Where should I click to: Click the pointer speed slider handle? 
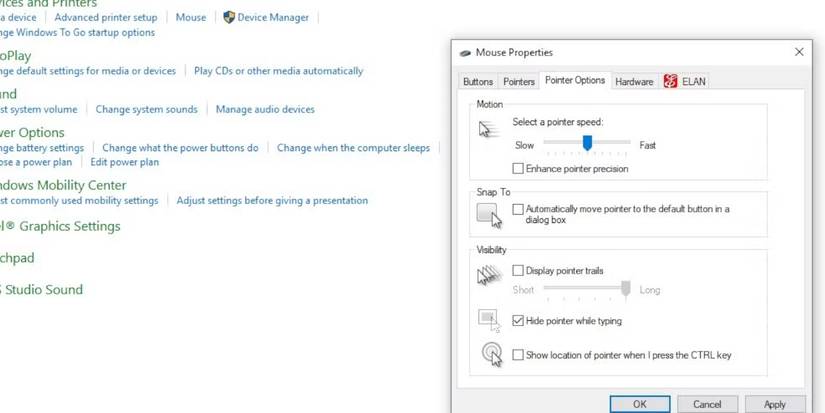(x=588, y=144)
